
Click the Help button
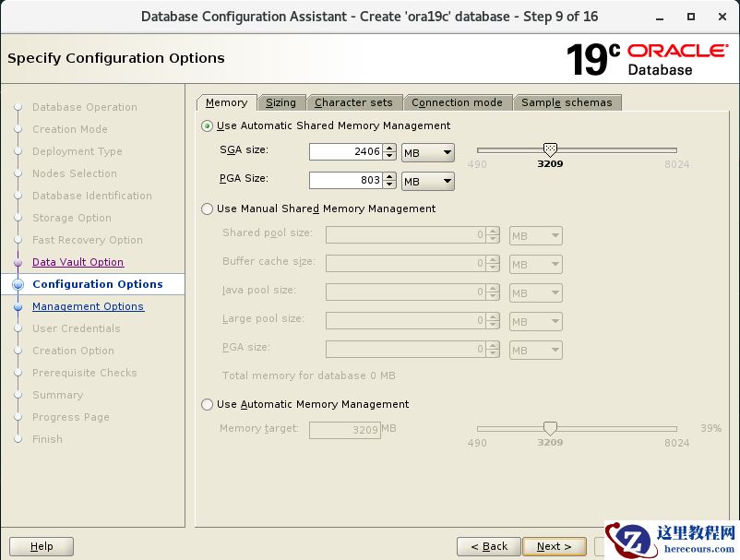42,546
